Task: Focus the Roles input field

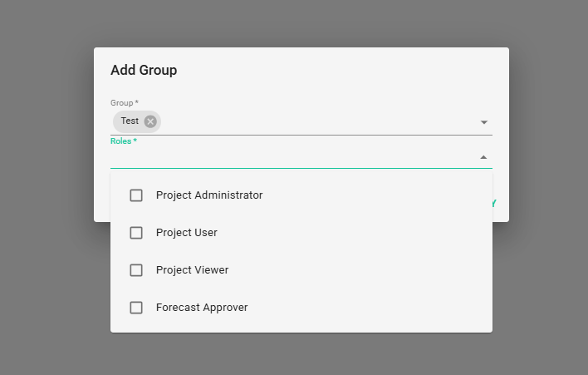Action: 291,157
